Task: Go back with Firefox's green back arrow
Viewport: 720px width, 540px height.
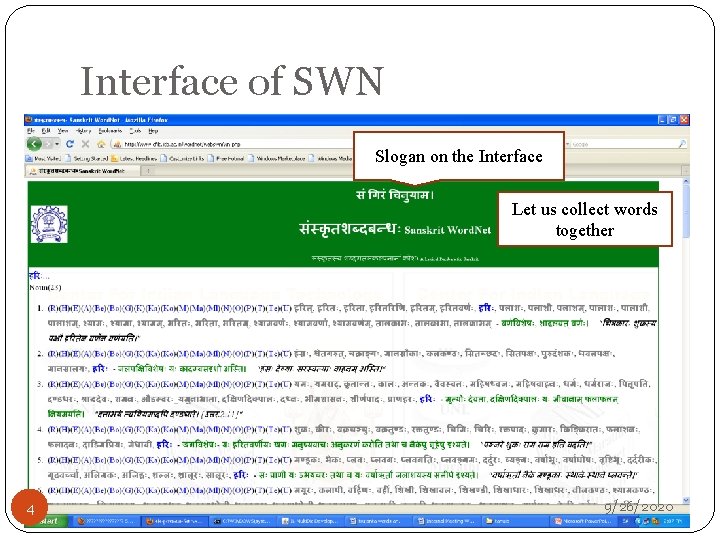Action: pos(34,144)
